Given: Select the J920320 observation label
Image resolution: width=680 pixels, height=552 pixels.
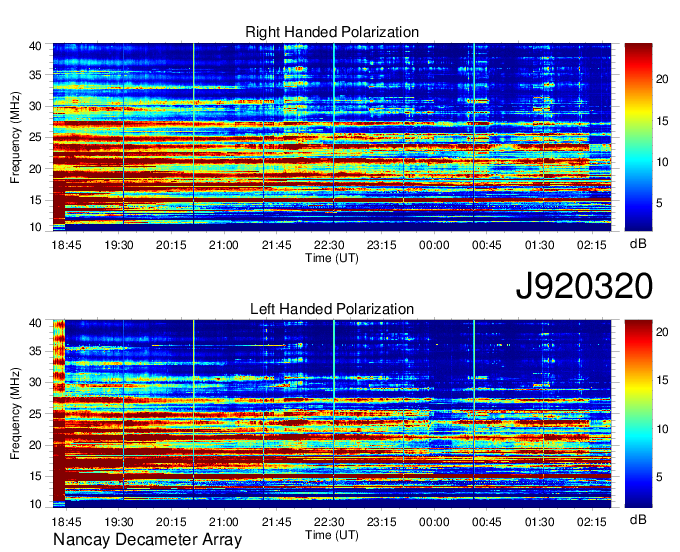Looking at the screenshot, I should pos(584,286).
